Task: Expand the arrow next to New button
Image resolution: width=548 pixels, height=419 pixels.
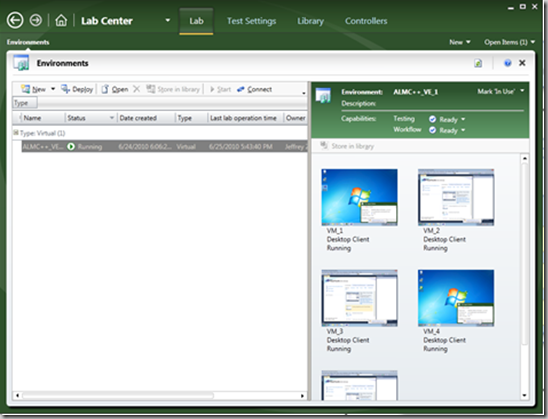Action: (x=53, y=89)
